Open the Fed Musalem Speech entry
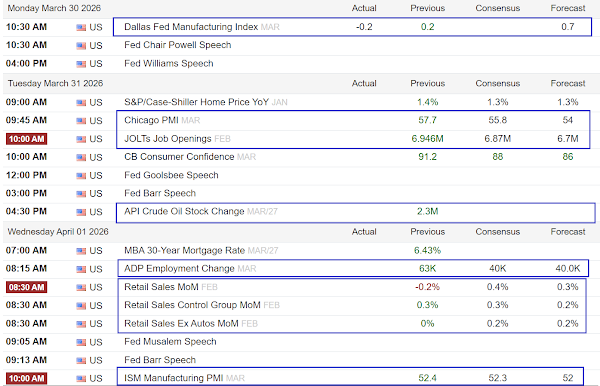 170,342
